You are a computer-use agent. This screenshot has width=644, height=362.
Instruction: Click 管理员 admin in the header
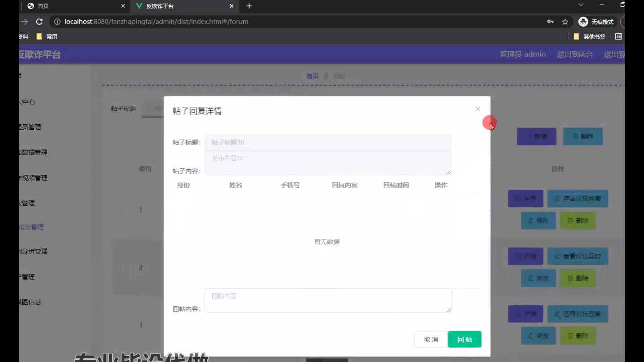coord(523,54)
